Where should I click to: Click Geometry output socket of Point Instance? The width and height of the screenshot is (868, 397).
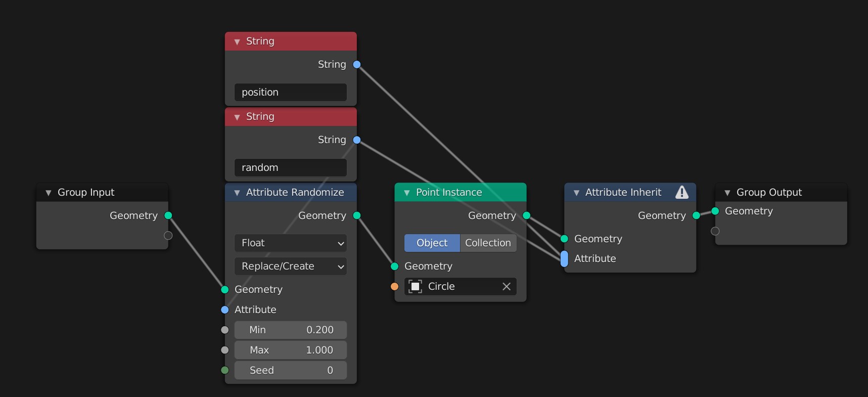pyautogui.click(x=527, y=215)
